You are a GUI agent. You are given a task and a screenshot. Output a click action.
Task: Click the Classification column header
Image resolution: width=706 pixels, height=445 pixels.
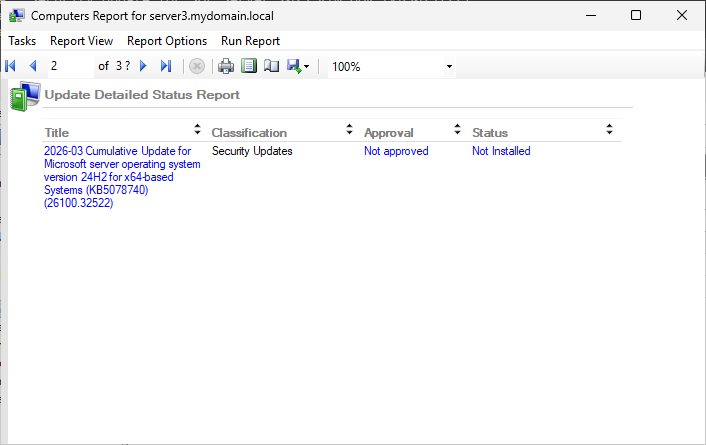point(249,133)
